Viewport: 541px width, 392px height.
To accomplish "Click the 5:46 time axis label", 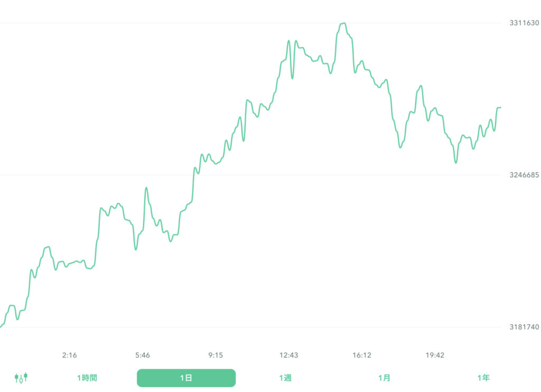I will pyautogui.click(x=143, y=356).
